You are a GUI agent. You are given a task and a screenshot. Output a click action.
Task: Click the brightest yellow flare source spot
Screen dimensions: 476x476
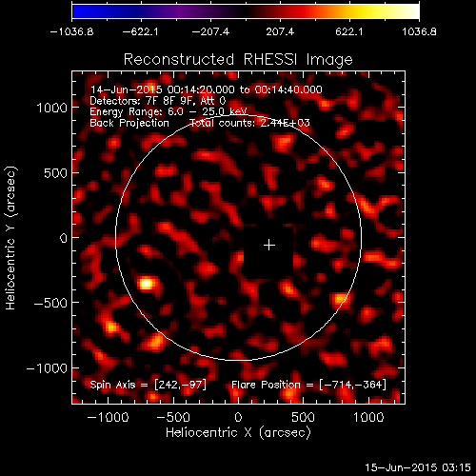coord(147,283)
